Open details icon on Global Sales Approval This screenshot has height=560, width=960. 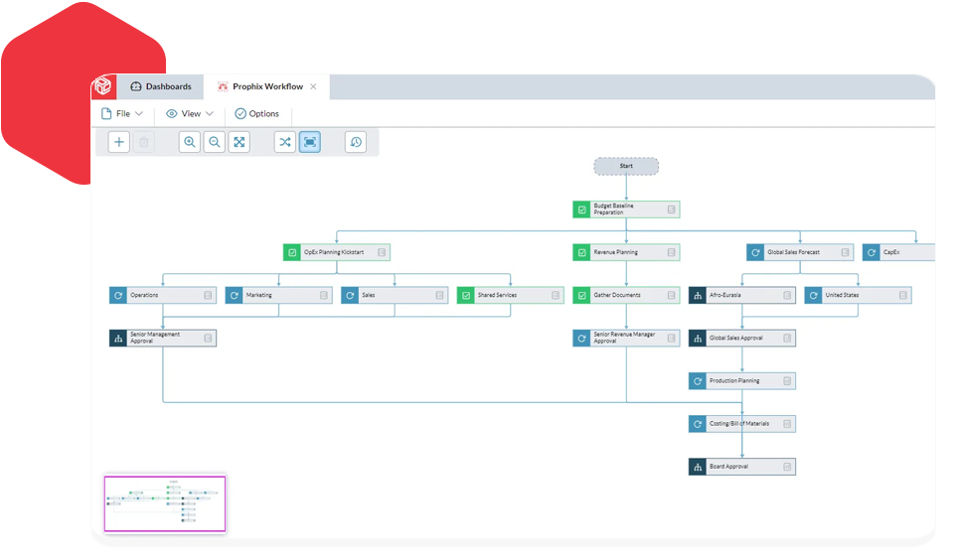click(x=787, y=338)
